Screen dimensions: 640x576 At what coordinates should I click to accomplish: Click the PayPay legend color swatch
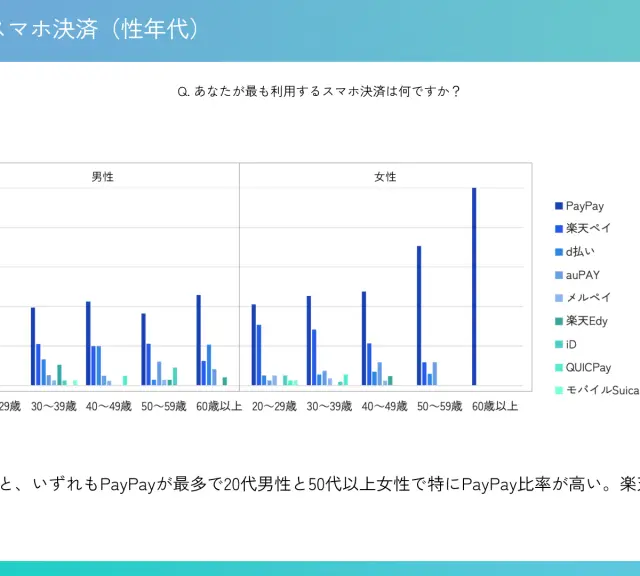click(559, 206)
